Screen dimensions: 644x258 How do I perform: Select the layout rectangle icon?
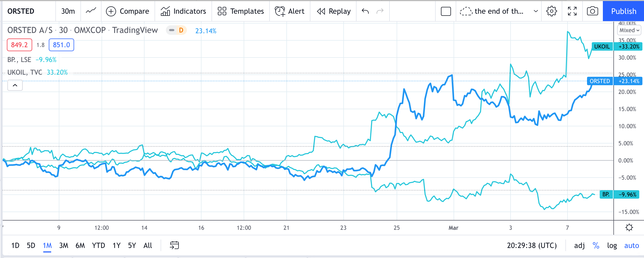tap(446, 11)
